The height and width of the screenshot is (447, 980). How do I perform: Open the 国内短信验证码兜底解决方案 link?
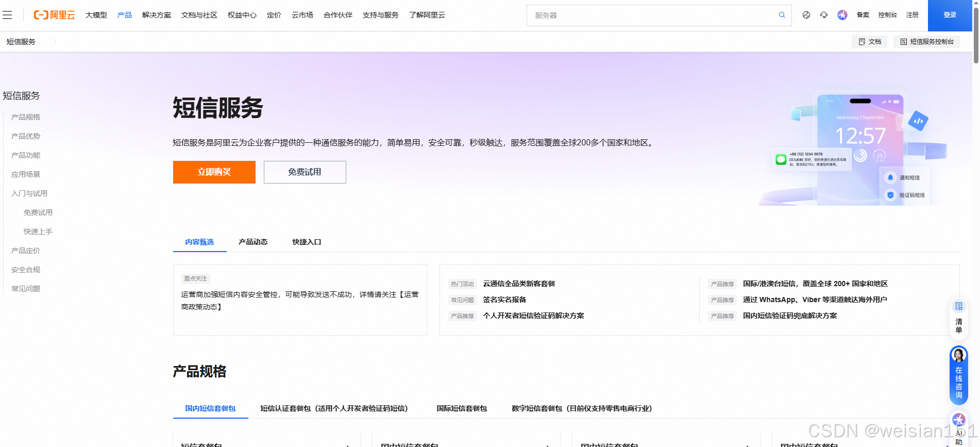(790, 316)
